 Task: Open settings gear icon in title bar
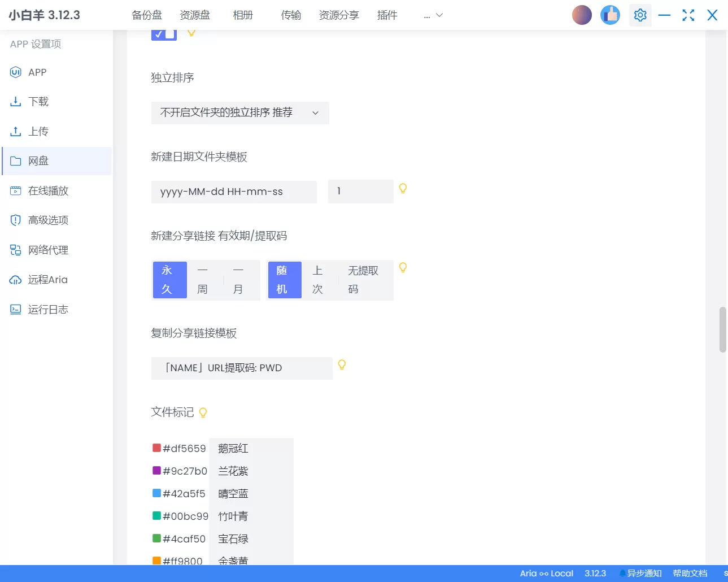pyautogui.click(x=640, y=15)
